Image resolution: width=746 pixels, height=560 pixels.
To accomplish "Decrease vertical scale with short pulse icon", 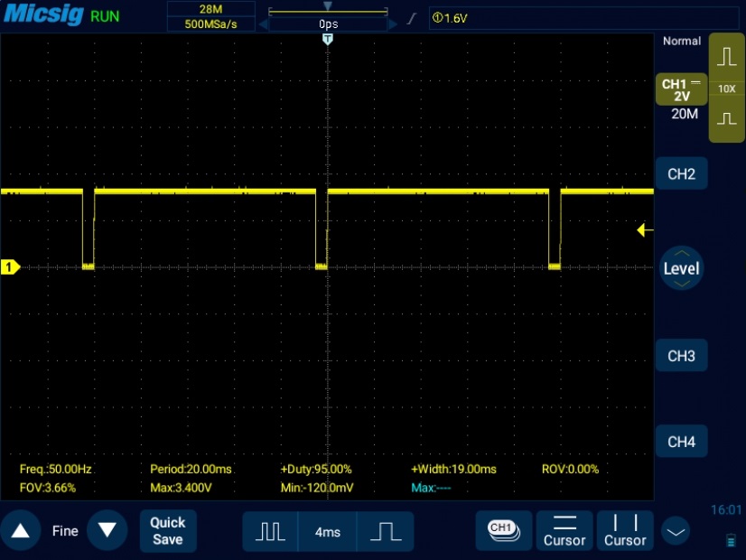I will click(726, 119).
